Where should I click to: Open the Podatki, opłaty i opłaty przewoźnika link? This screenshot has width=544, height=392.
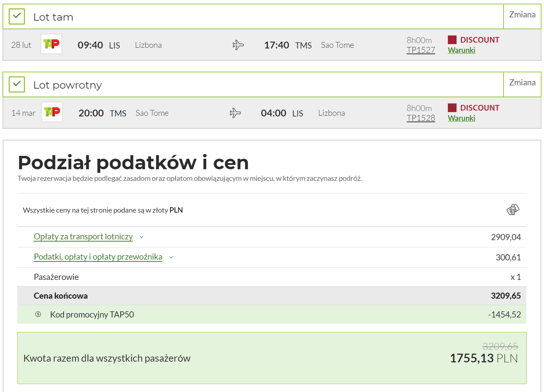pos(98,257)
